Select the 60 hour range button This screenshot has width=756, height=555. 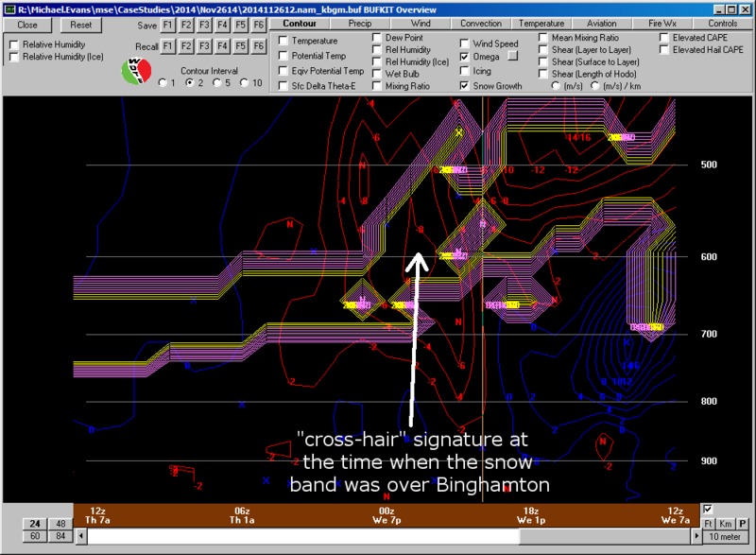(x=35, y=536)
